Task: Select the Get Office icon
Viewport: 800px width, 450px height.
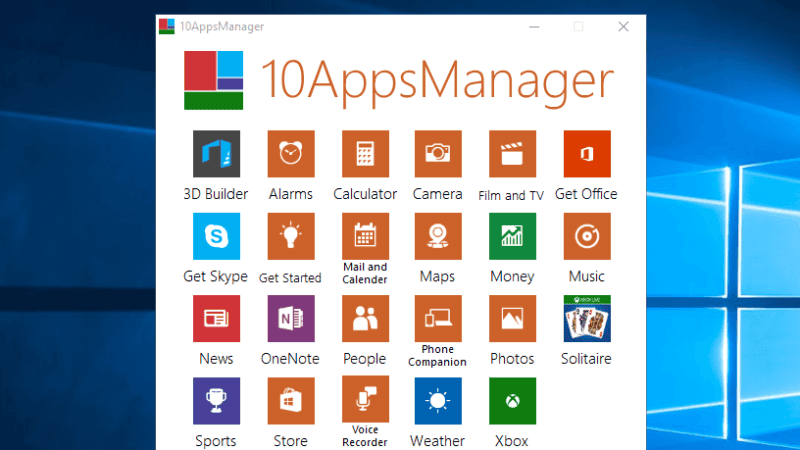Action: (587, 154)
